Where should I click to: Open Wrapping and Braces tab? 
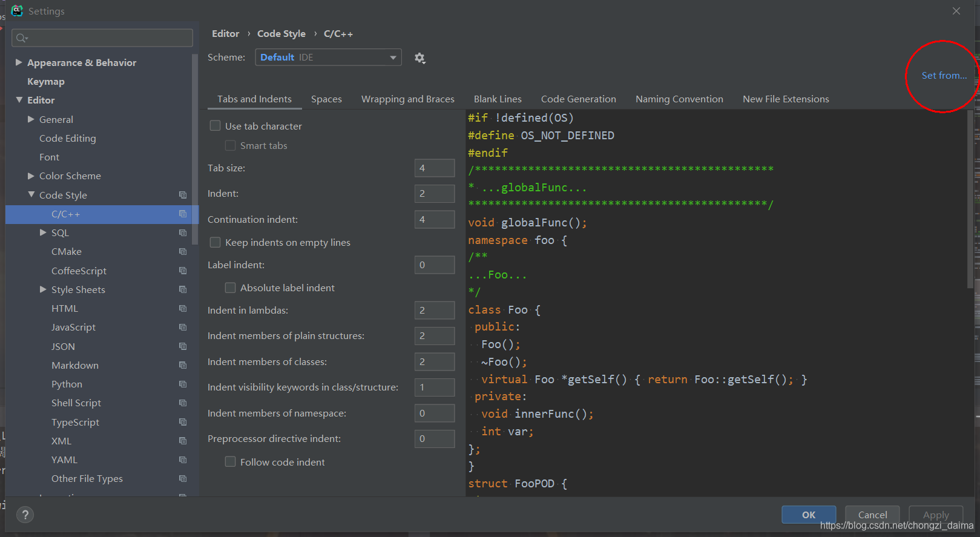point(408,99)
